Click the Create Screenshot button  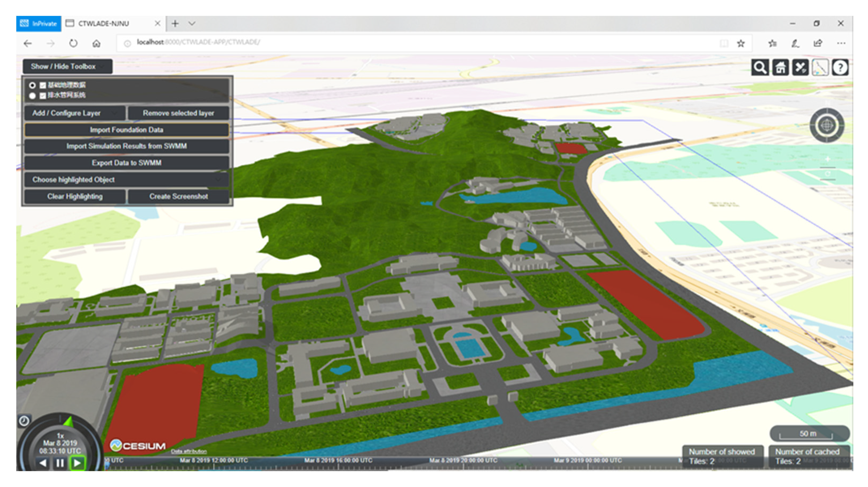(x=179, y=197)
